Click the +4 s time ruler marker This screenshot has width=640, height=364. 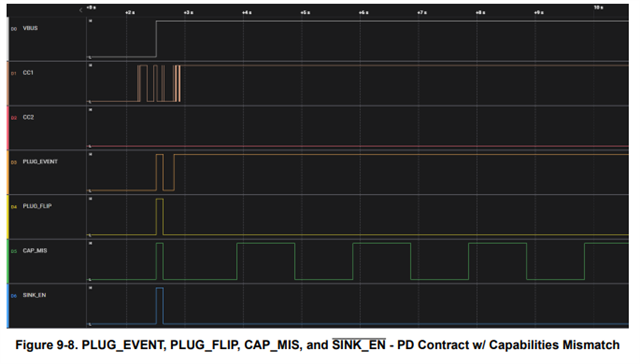[x=247, y=13]
